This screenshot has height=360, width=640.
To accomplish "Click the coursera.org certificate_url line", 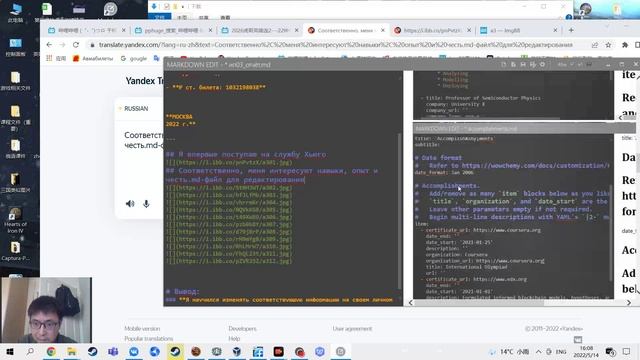I will click(x=483, y=230).
